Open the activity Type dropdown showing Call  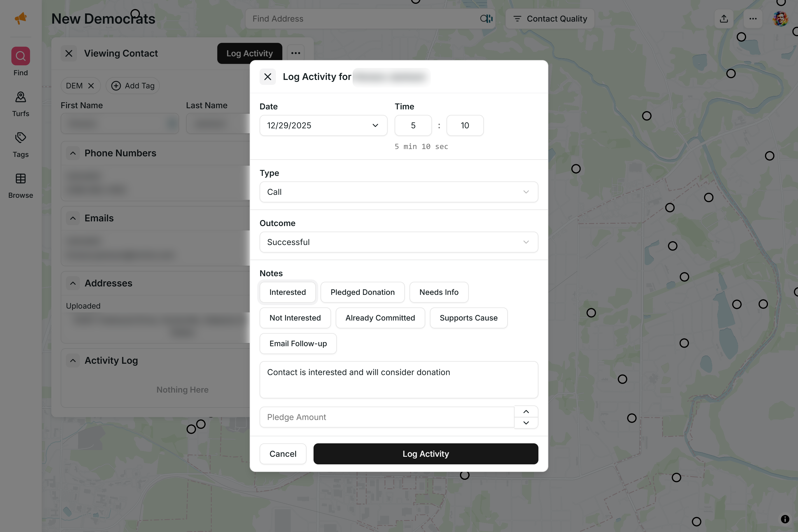[x=398, y=192]
